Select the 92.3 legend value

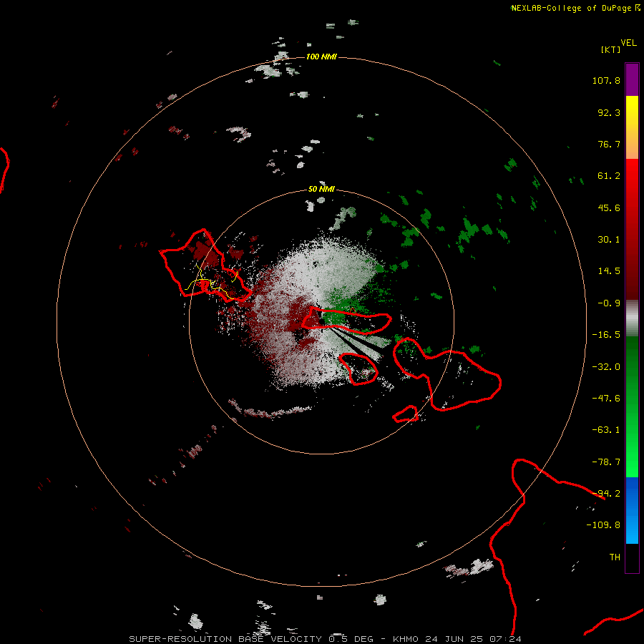tap(609, 112)
